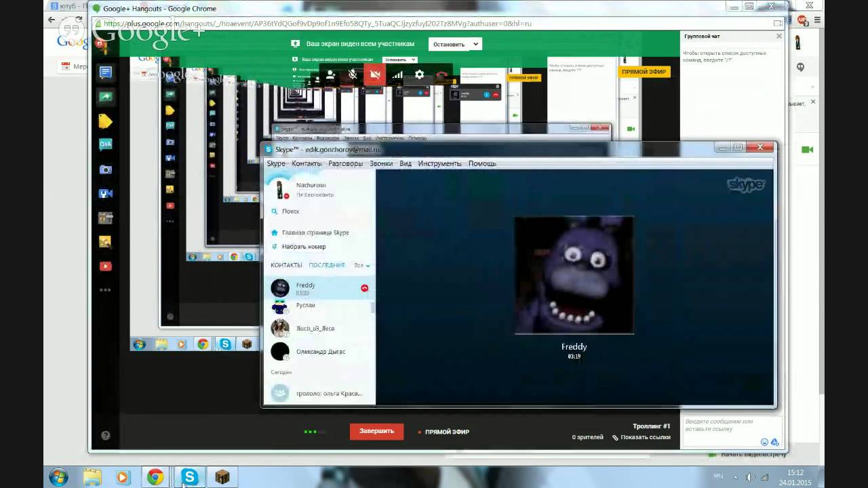Switch to the КОНТАКТЫ tab in Skype
The width and height of the screenshot is (868, 488).
point(286,265)
